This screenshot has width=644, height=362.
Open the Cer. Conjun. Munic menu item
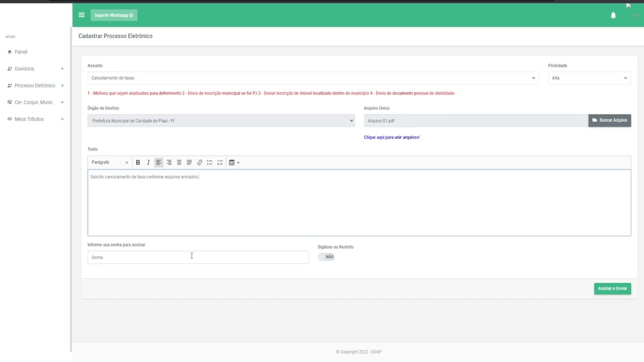pos(33,103)
